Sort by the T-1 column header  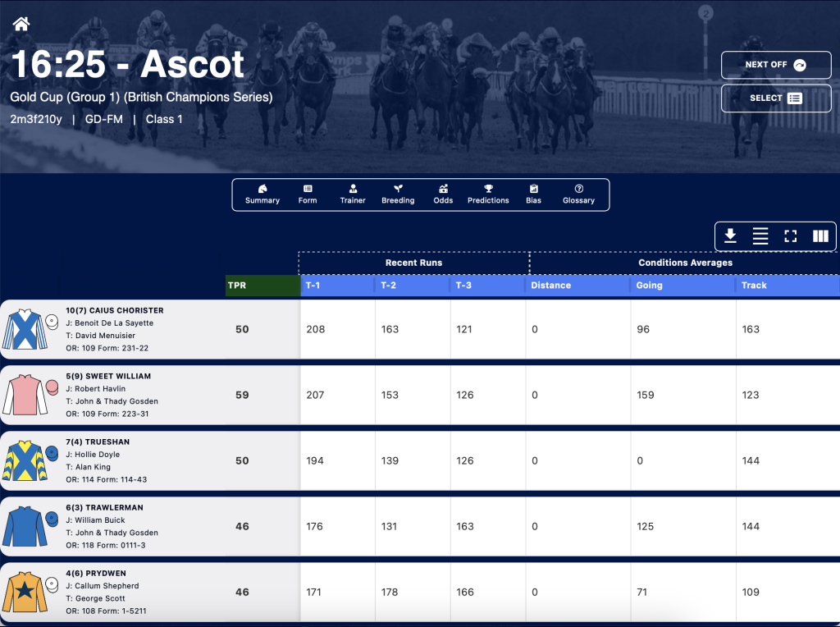pyautogui.click(x=337, y=285)
